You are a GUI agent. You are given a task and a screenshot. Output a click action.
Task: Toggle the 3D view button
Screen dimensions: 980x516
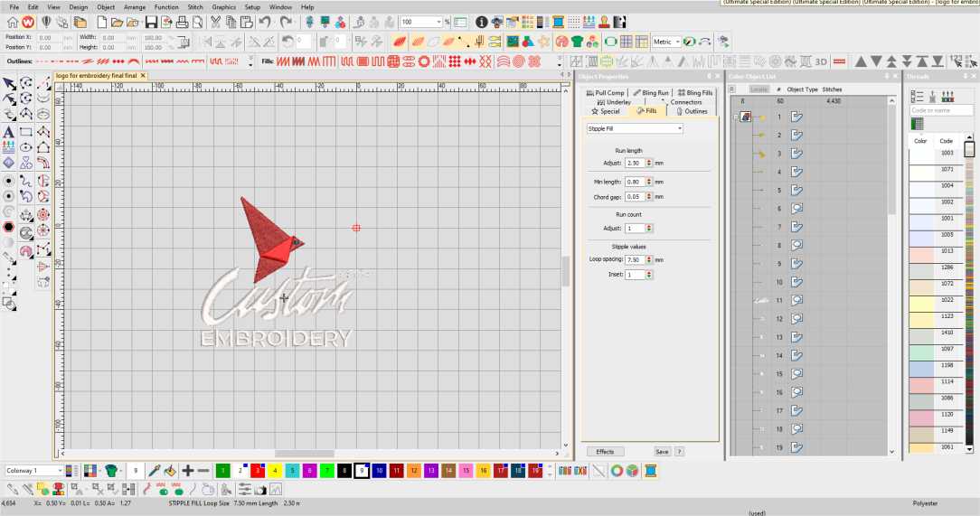[x=821, y=61]
